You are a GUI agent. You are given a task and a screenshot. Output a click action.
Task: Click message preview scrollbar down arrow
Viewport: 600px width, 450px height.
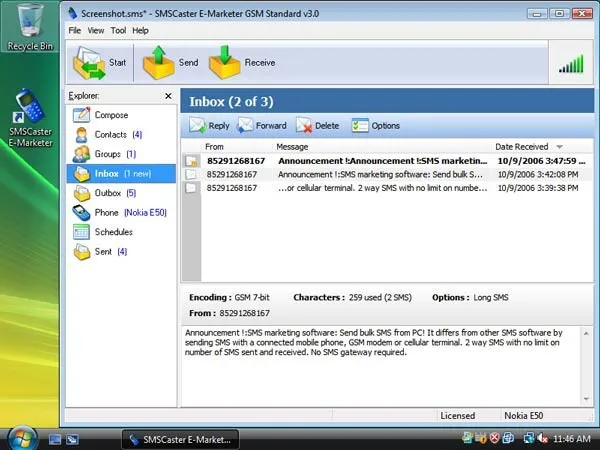pyautogui.click(x=586, y=399)
